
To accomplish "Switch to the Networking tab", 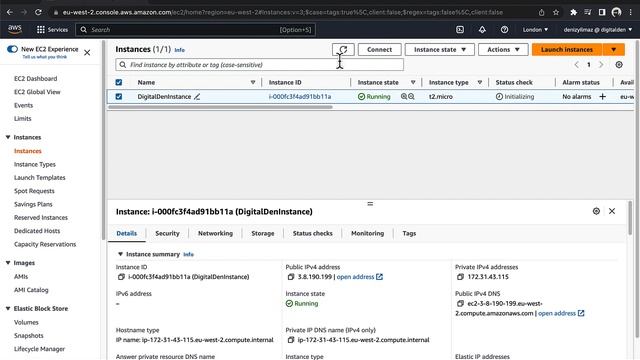I will 215,233.
